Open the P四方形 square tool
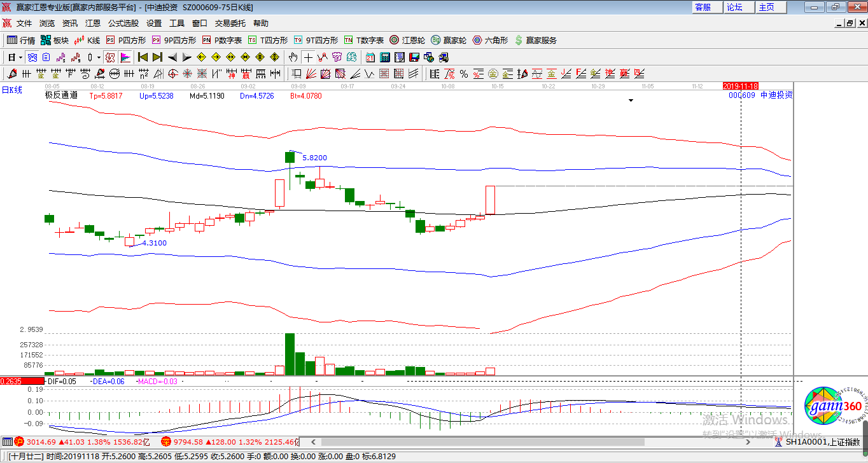Screen dimensions: 868x463 pyautogui.click(x=125, y=40)
